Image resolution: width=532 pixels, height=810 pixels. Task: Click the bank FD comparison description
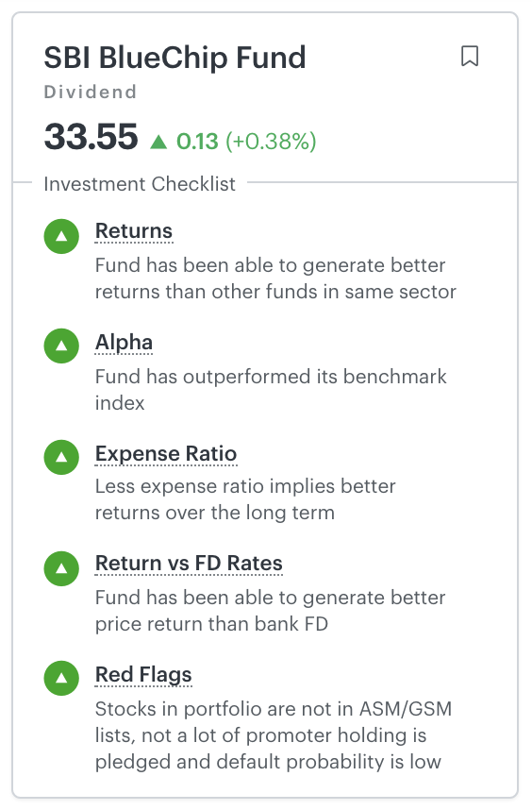point(270,611)
